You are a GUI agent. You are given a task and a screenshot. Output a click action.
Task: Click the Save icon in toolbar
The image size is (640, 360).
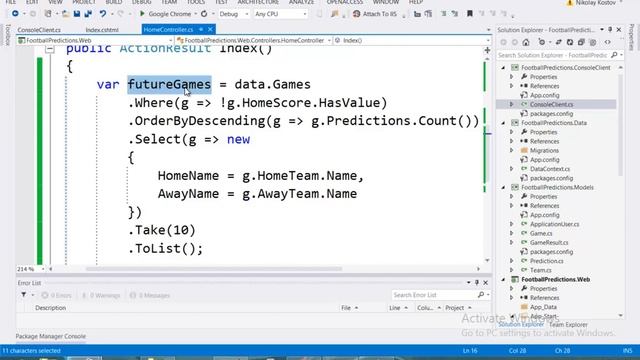click(77, 14)
